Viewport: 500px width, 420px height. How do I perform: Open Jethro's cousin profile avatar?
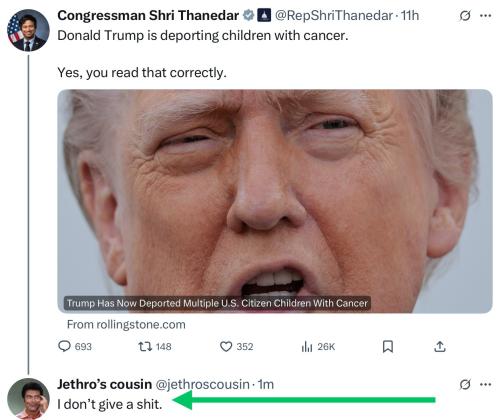pos(28,399)
